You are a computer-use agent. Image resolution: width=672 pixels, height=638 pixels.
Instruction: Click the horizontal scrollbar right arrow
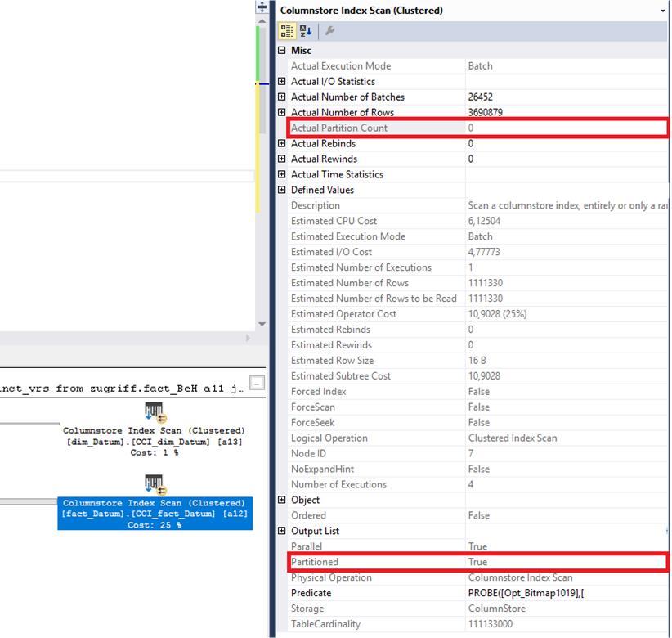click(x=248, y=339)
